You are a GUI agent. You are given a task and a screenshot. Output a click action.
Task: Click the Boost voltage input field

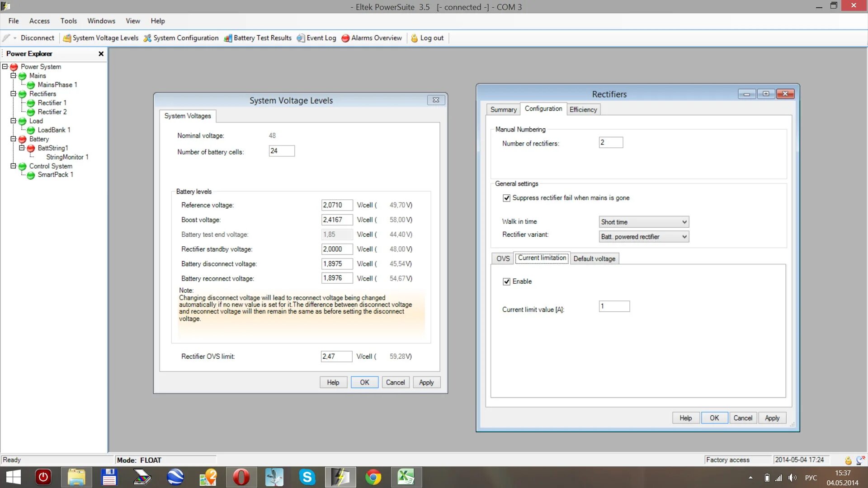(337, 220)
